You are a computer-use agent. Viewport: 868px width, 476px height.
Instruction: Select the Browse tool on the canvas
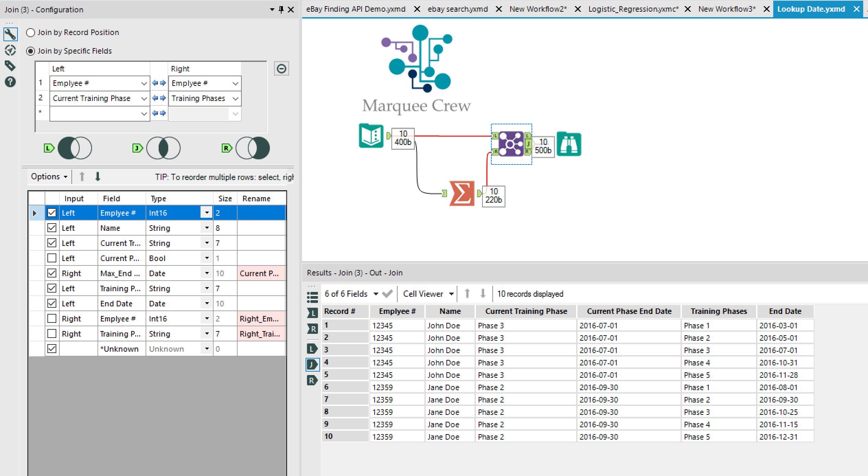pos(569,144)
